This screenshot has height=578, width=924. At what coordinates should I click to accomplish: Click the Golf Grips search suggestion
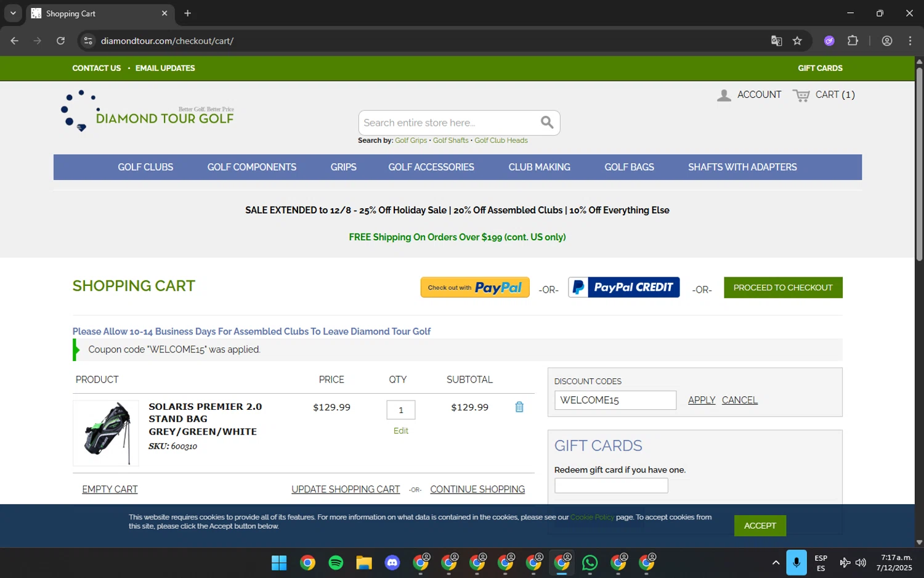tap(411, 140)
